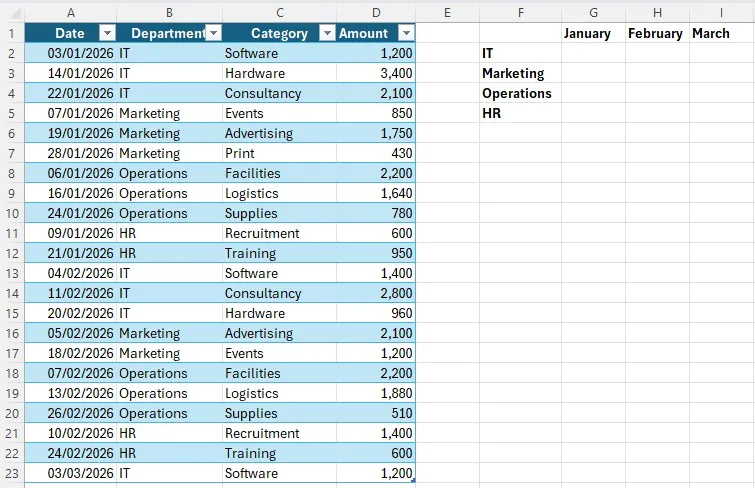Click date cell 07/02/2026

pyautogui.click(x=70, y=373)
